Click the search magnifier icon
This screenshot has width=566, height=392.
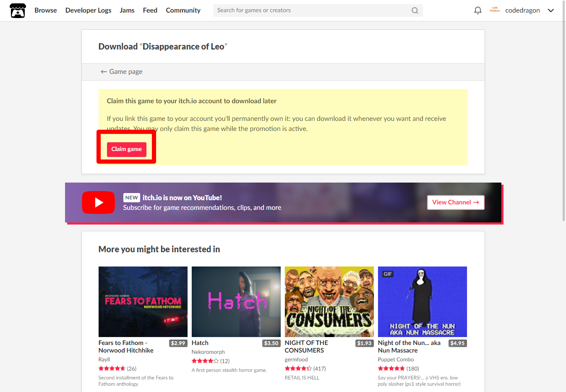pos(415,10)
